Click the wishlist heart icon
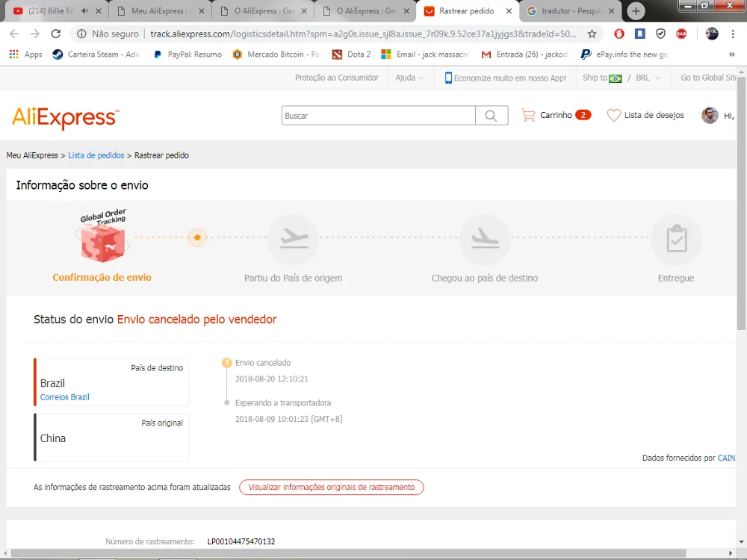This screenshot has height=560, width=747. (x=613, y=115)
